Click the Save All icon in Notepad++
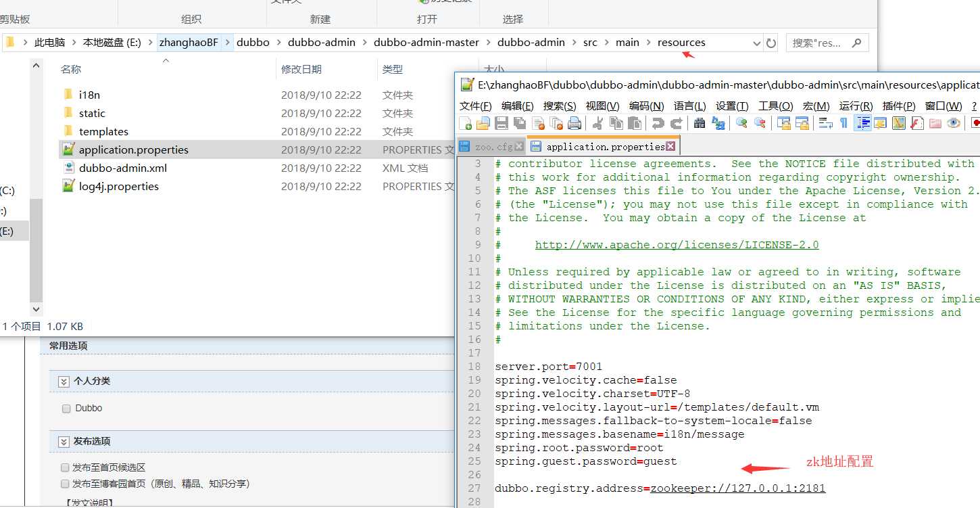 520,123
